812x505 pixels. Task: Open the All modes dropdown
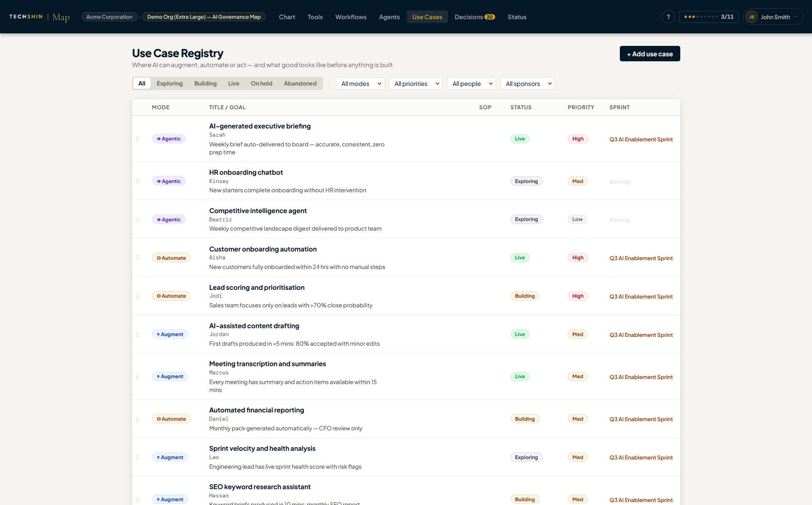click(x=360, y=83)
